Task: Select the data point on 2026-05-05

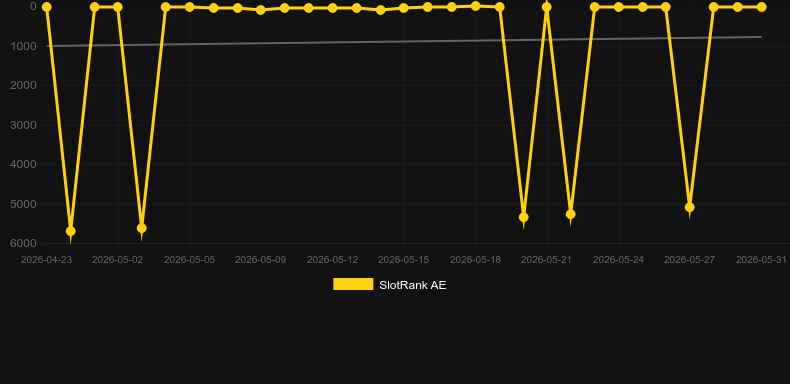Action: coord(189,7)
